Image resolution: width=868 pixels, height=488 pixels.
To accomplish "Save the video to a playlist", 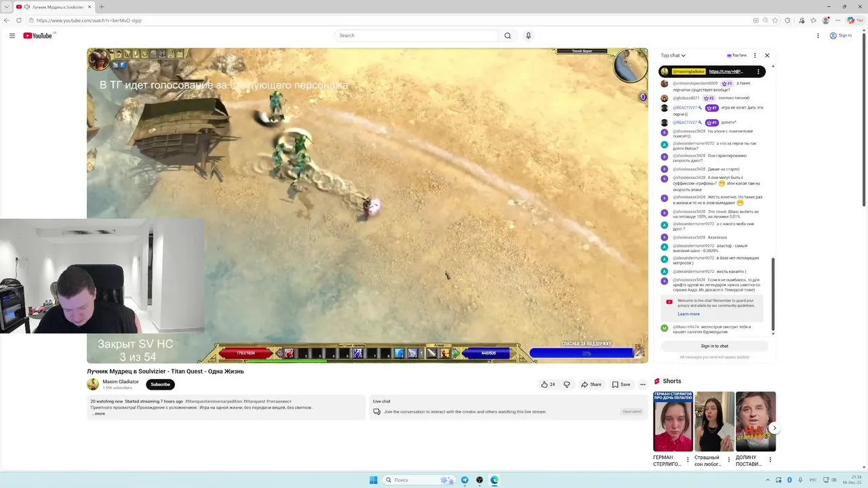I will 621,384.
